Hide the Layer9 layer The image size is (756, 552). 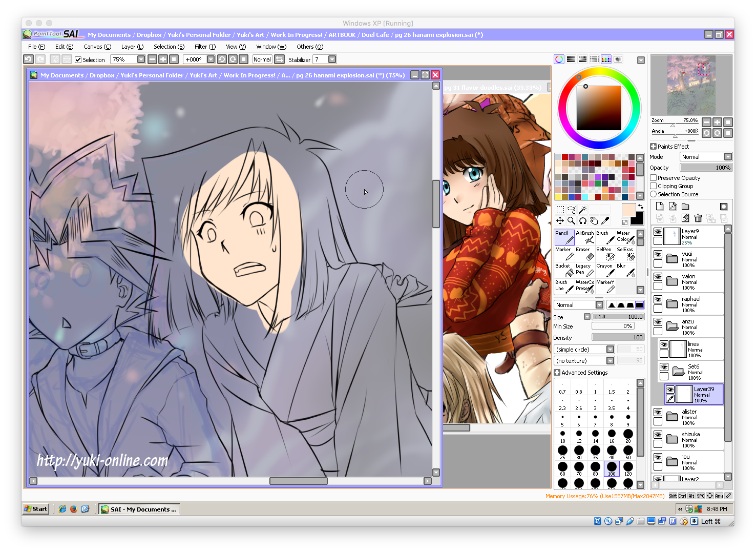coord(658,232)
